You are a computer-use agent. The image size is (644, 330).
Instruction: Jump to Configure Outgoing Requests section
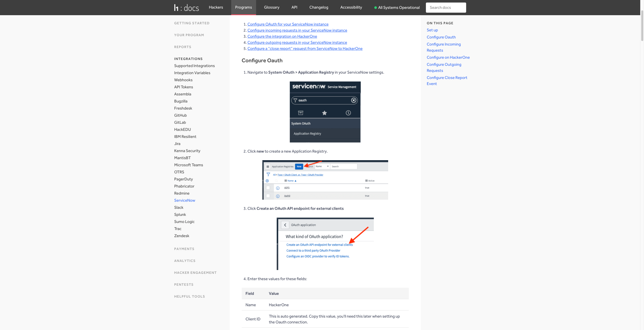point(444,68)
